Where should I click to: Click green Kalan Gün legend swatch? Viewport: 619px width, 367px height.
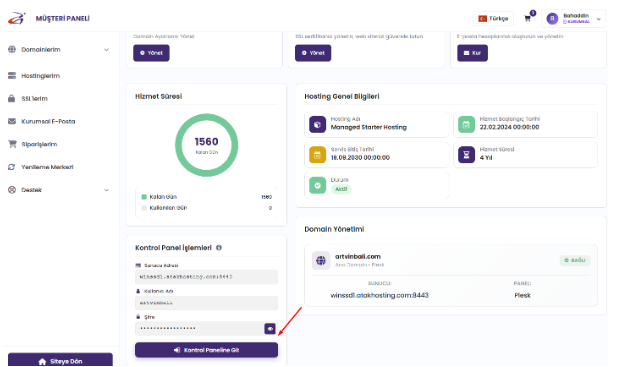pyautogui.click(x=144, y=197)
